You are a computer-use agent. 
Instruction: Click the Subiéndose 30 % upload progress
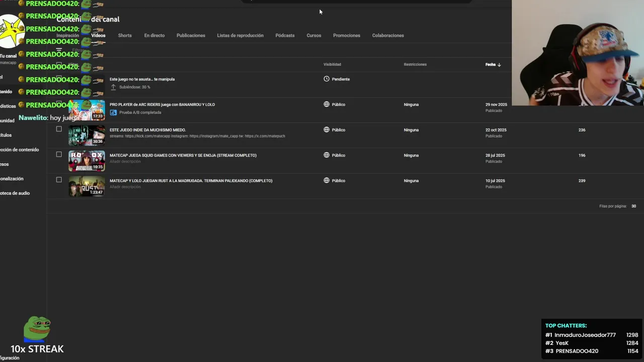135,87
